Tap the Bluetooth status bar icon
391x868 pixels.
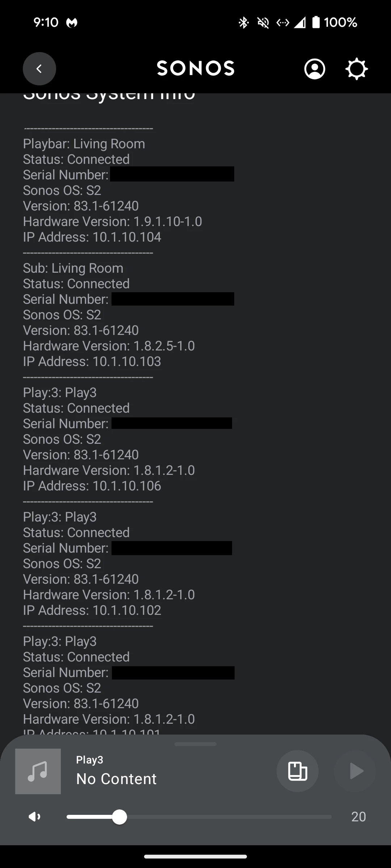click(x=244, y=23)
